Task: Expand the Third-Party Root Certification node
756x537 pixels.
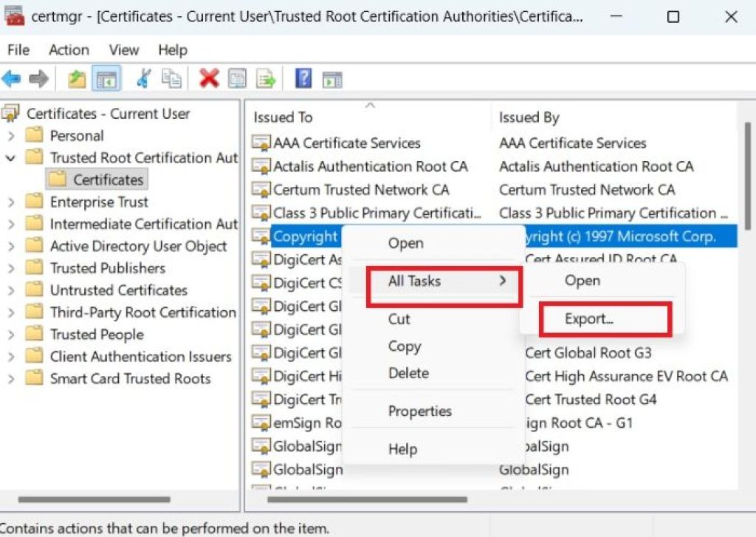Action: pos(11,312)
